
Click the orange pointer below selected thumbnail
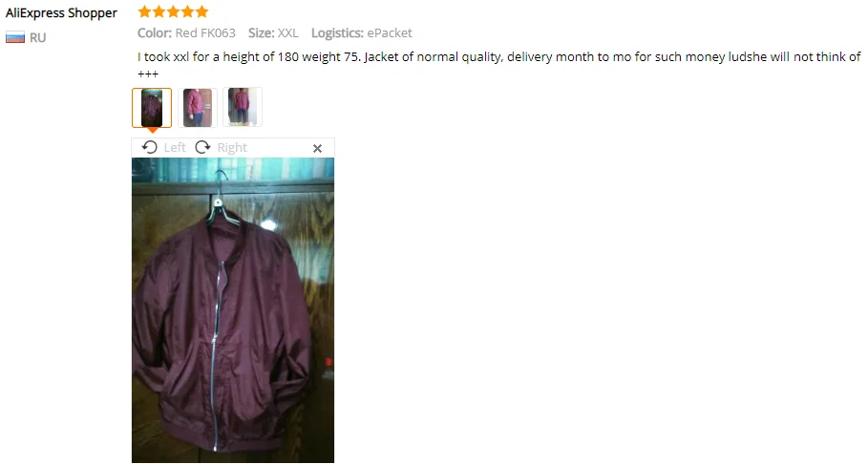152,130
